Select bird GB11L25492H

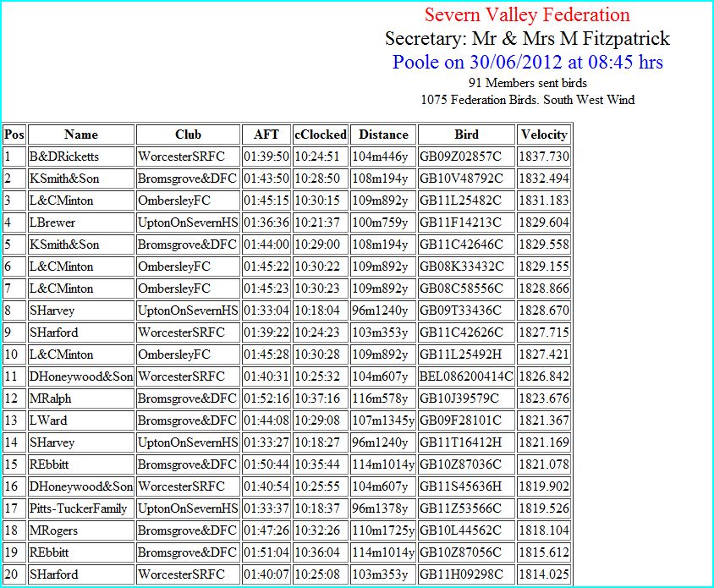pos(460,354)
